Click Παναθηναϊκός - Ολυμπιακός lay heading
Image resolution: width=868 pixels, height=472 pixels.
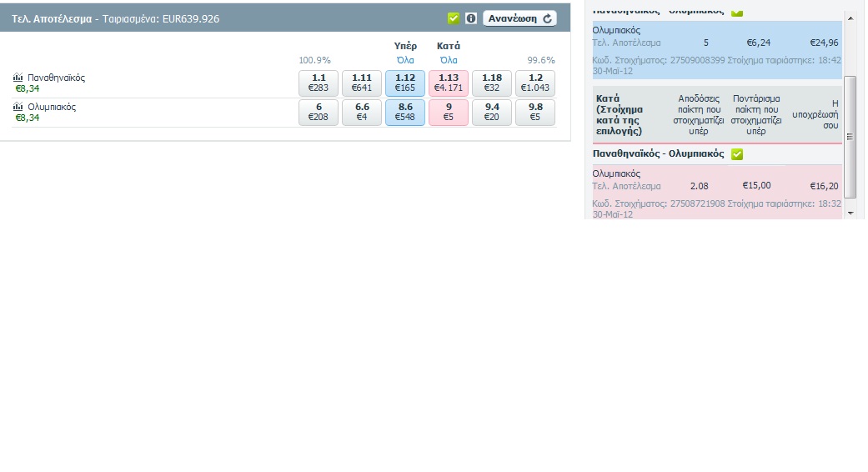tap(658, 153)
